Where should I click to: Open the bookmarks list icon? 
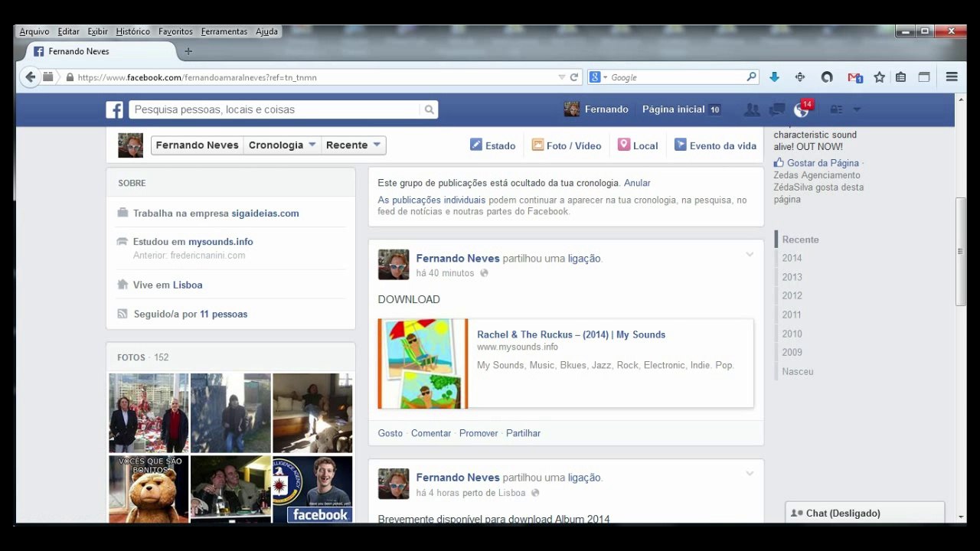pos(901,77)
